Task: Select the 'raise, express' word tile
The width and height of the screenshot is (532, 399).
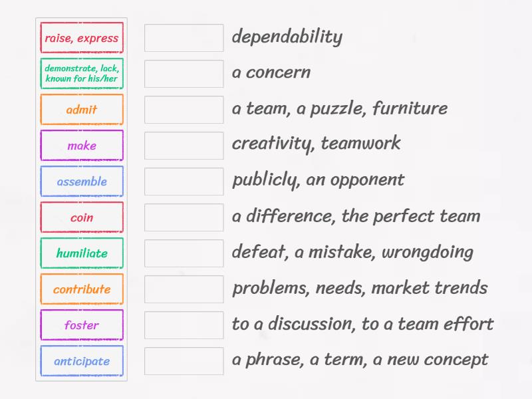Action: tap(81, 38)
